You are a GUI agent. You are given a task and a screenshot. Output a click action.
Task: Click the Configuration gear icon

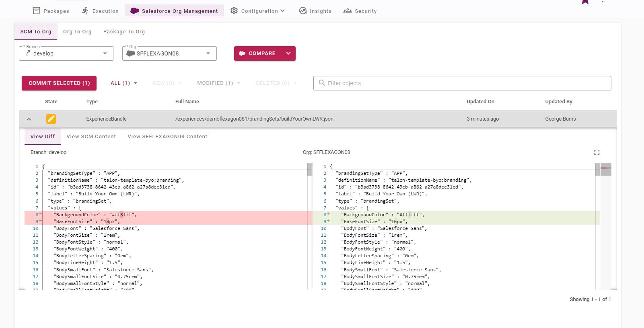[234, 11]
